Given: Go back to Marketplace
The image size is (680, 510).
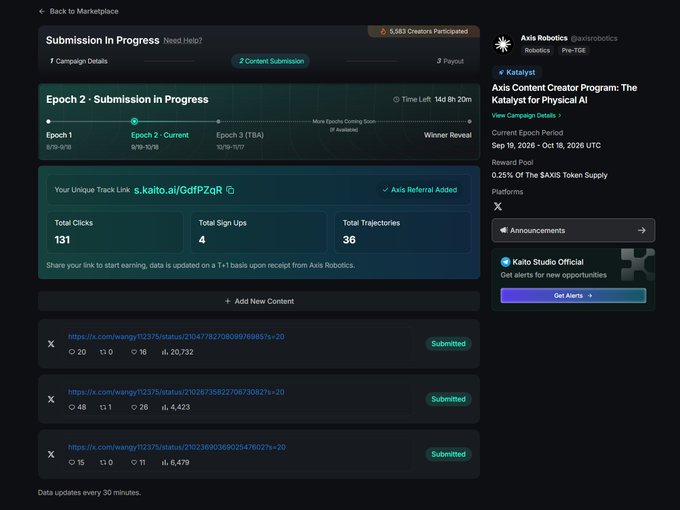Looking at the screenshot, I should click(78, 11).
